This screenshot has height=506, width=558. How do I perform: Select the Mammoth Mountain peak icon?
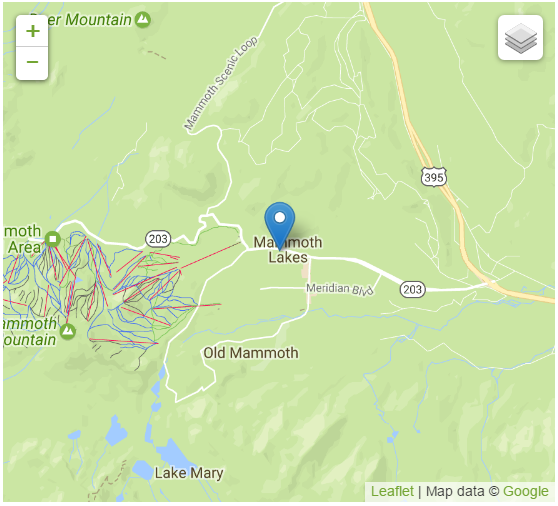coord(68,331)
